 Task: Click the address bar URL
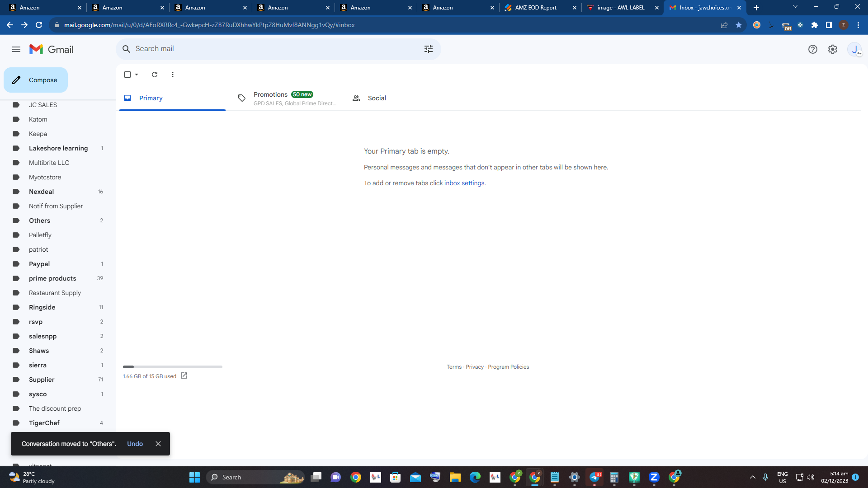pos(209,25)
